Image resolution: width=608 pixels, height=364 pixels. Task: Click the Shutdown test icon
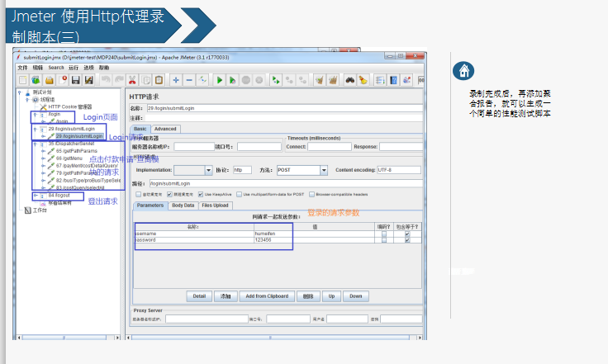[259, 80]
